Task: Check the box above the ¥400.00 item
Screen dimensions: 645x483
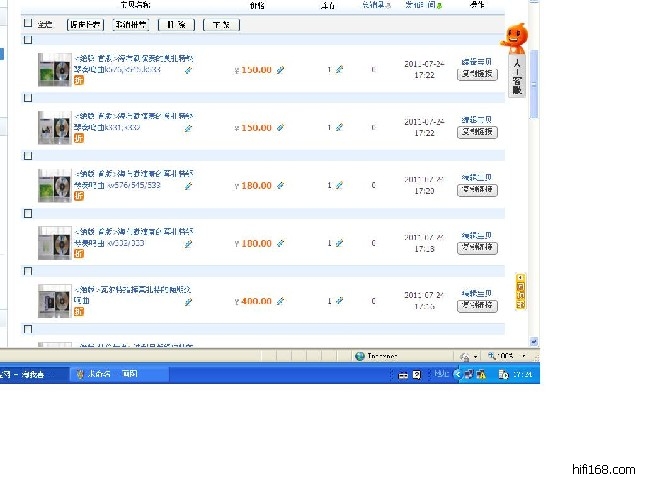Action: (x=28, y=271)
